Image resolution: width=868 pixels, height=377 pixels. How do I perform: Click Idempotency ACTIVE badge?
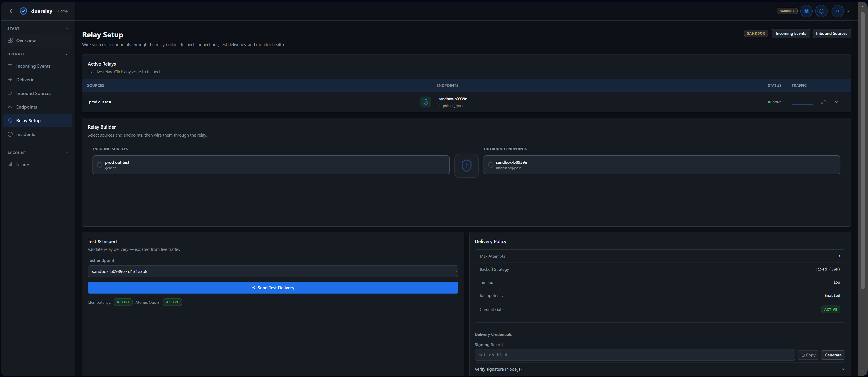123,302
